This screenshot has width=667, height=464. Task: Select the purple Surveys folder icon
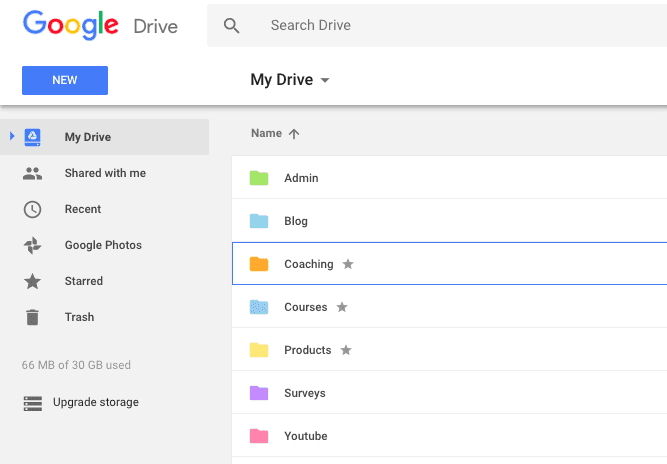pyautogui.click(x=259, y=393)
